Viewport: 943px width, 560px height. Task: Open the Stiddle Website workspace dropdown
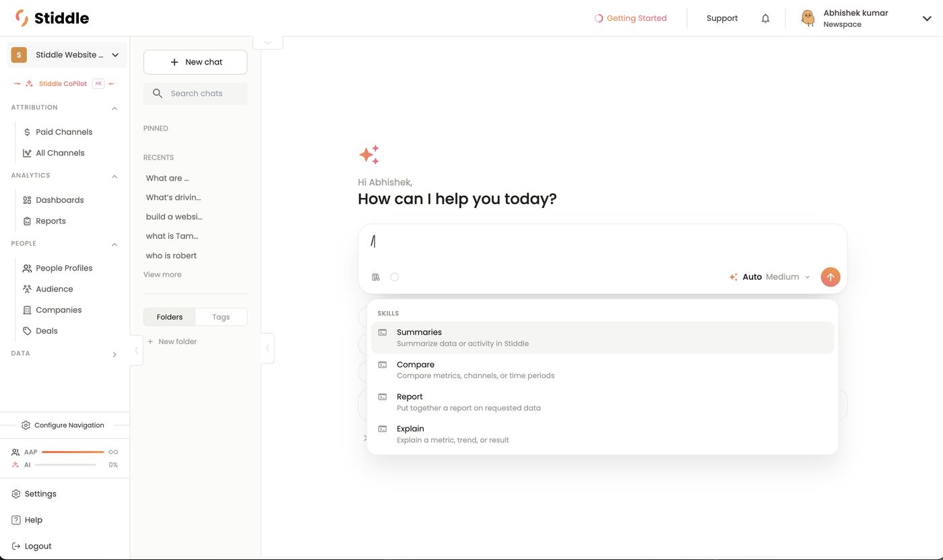click(67, 55)
